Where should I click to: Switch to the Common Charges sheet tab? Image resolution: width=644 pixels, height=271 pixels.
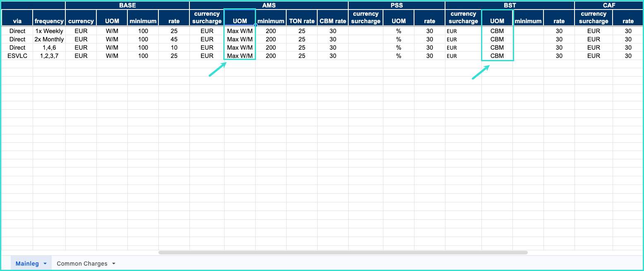[82, 264]
